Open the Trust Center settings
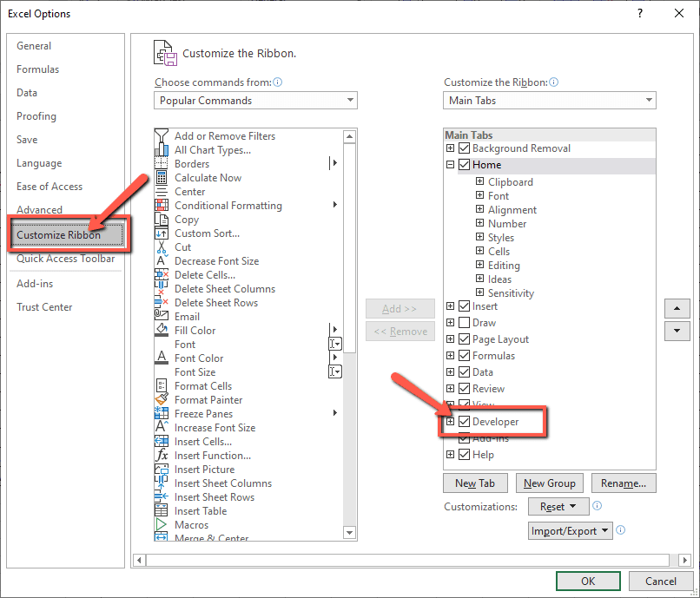This screenshot has width=700, height=598. [44, 306]
